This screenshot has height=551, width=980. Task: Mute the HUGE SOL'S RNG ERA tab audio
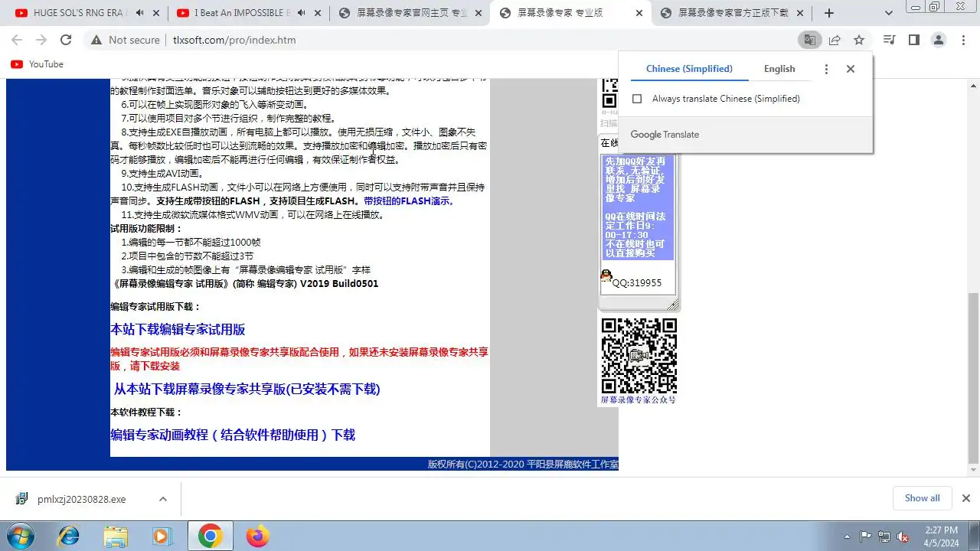(x=140, y=13)
